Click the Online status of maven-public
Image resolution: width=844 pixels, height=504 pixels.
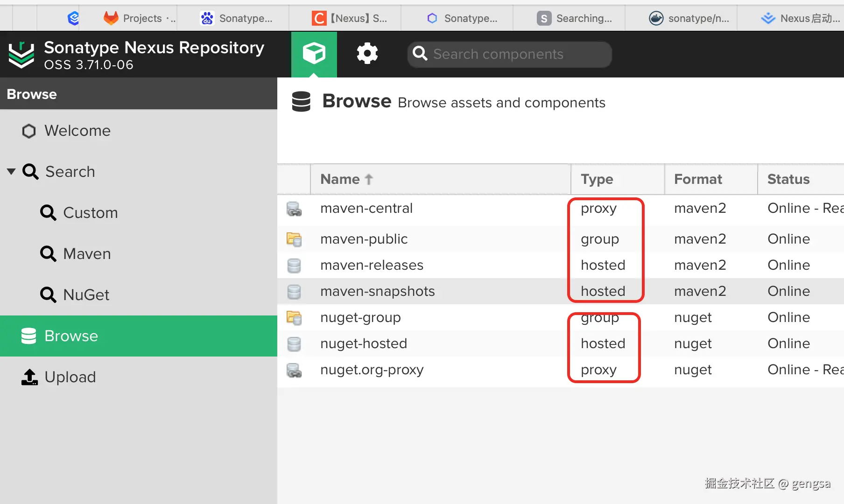(789, 239)
